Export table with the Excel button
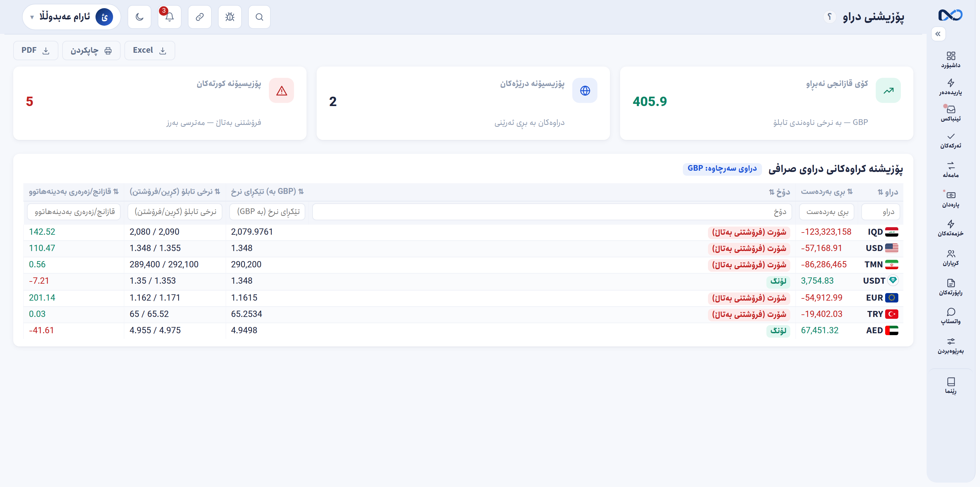 click(150, 50)
